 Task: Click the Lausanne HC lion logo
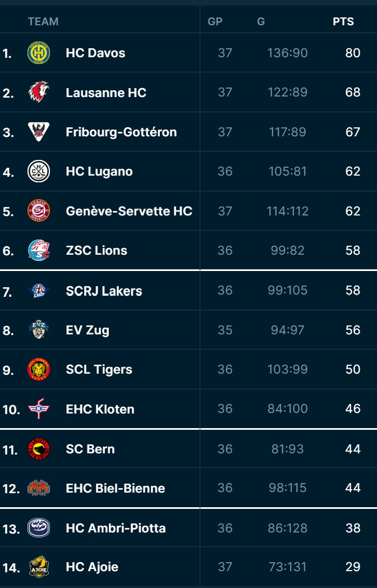(39, 92)
